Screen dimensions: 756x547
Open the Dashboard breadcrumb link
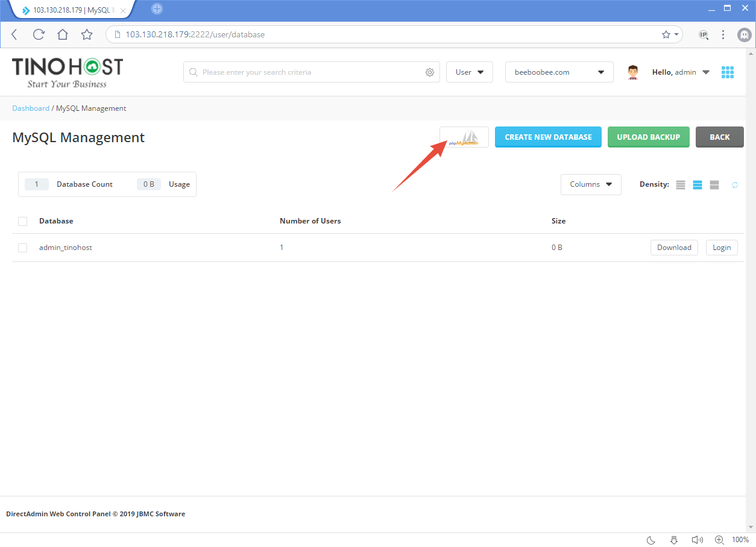click(x=31, y=108)
